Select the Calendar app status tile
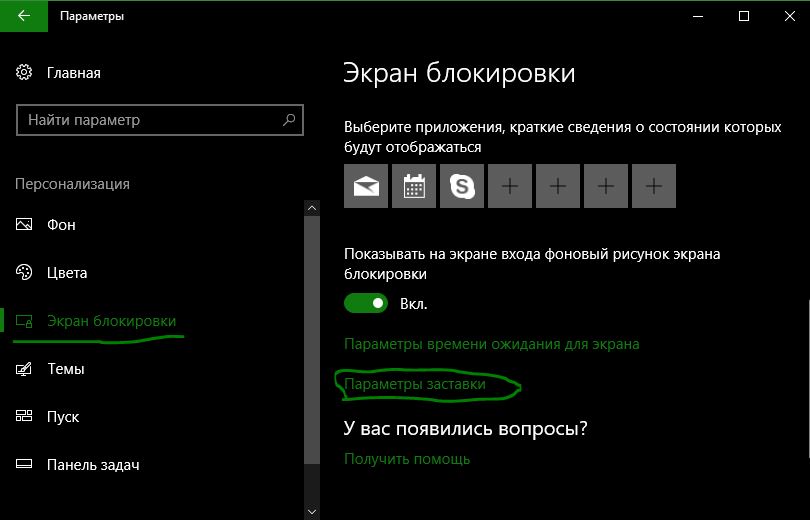Screen dimensions: 810x520 point(414,186)
